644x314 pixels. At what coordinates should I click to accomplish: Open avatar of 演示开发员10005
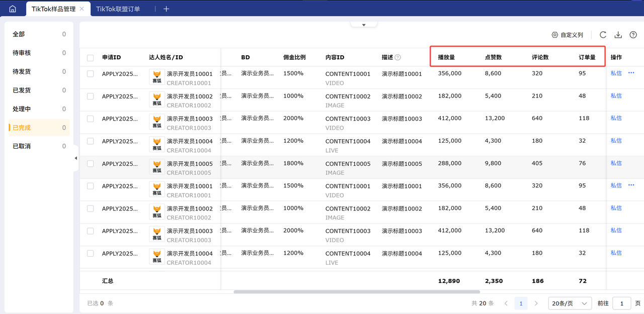click(157, 167)
